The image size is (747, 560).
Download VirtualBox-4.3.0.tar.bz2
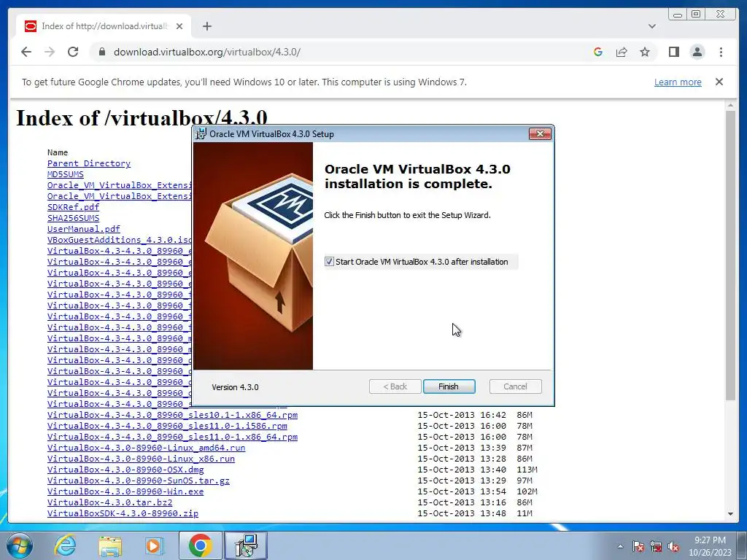109,502
